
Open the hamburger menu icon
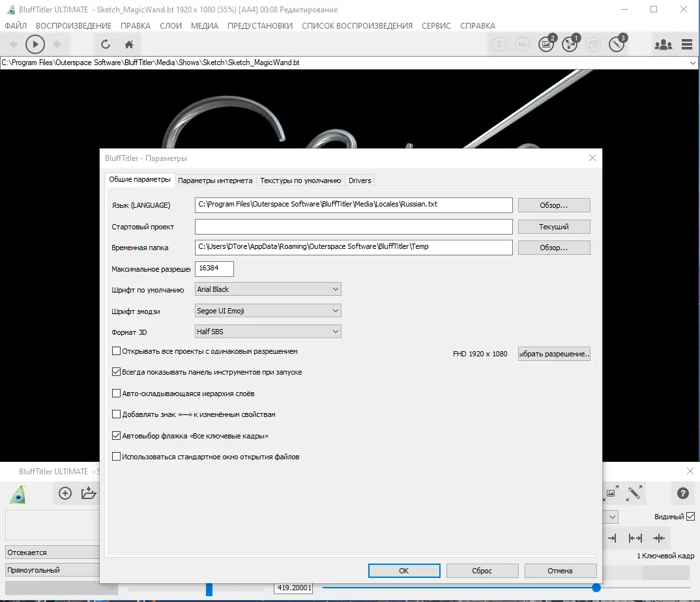tap(687, 44)
